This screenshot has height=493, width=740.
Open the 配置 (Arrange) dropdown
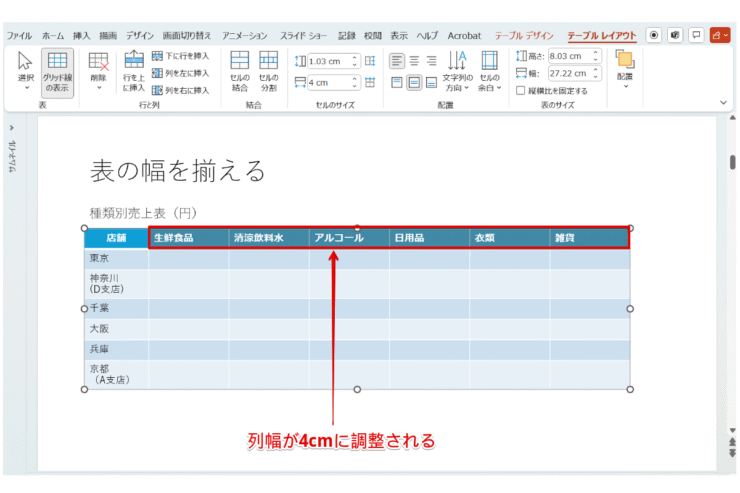[625, 69]
